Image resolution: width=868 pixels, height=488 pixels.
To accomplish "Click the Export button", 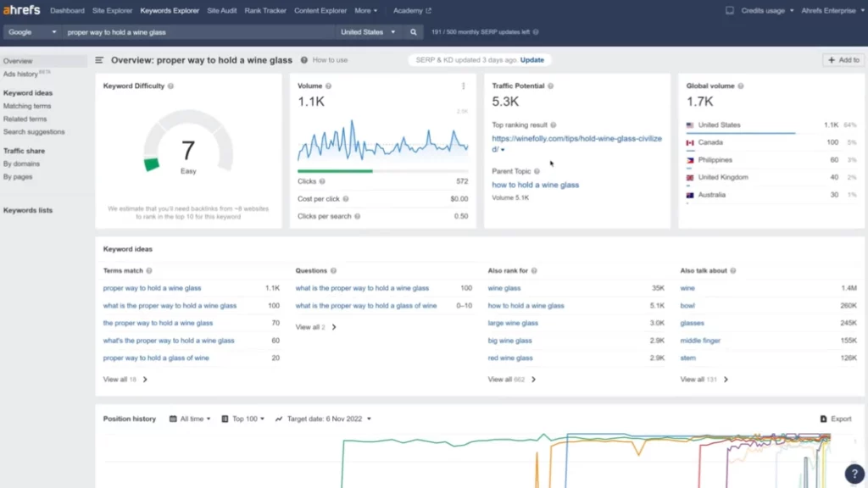I will (x=836, y=419).
